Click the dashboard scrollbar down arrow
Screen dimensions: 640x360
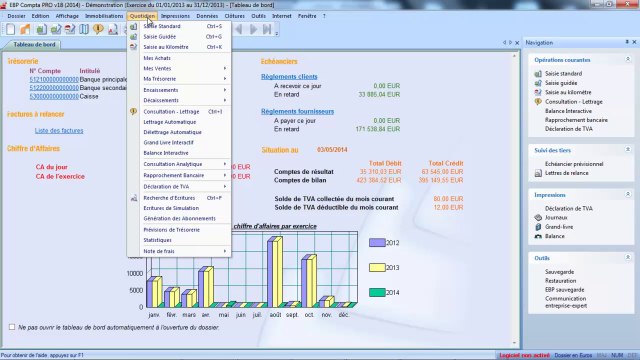click(x=514, y=343)
